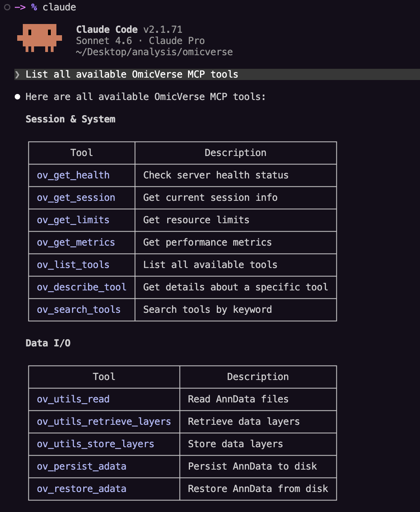Click the Sonnet 4.6 model label
The width and height of the screenshot is (420, 512).
(104, 41)
